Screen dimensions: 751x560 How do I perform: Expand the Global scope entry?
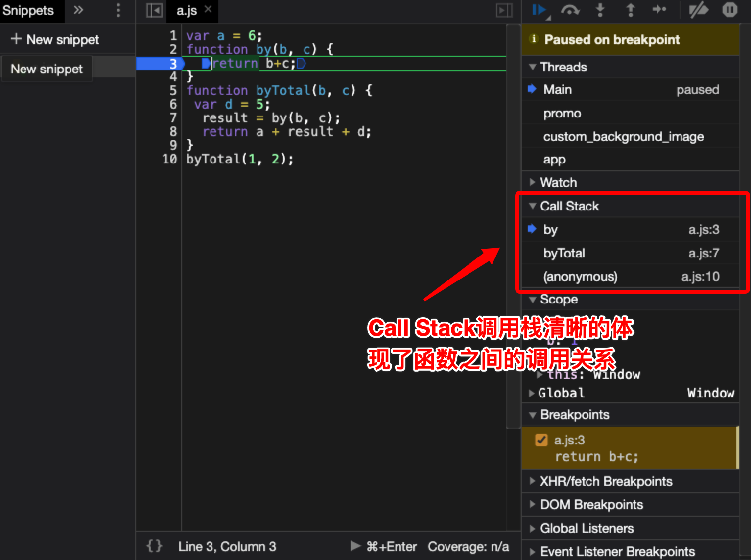pos(532,393)
